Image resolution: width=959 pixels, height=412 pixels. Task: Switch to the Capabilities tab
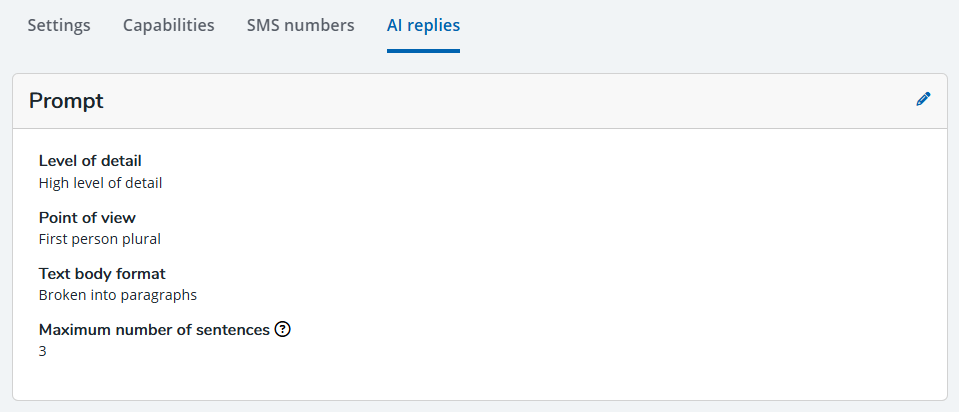click(169, 25)
